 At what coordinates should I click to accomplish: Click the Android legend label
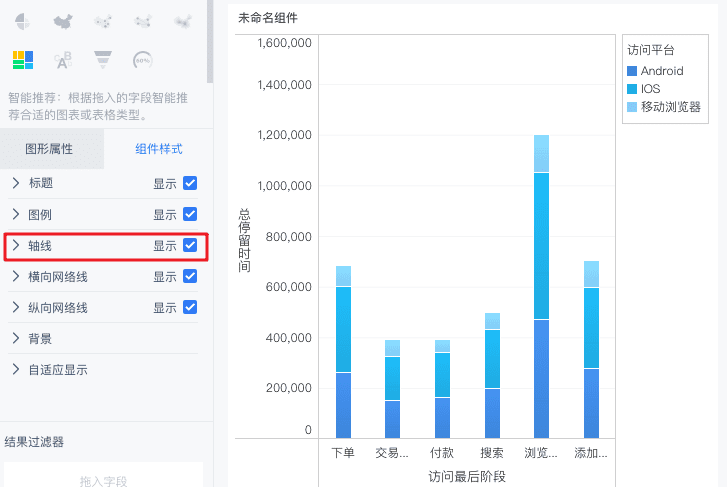coord(662,71)
